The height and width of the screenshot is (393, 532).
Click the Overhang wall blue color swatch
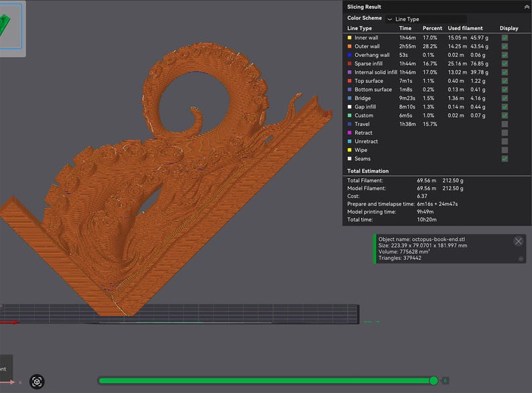coord(350,55)
